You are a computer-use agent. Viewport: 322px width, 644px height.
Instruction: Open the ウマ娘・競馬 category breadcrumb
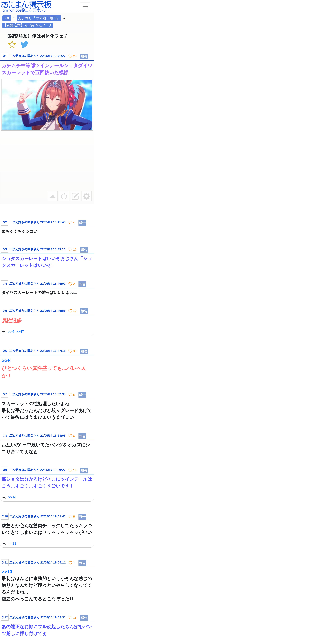[x=39, y=18]
